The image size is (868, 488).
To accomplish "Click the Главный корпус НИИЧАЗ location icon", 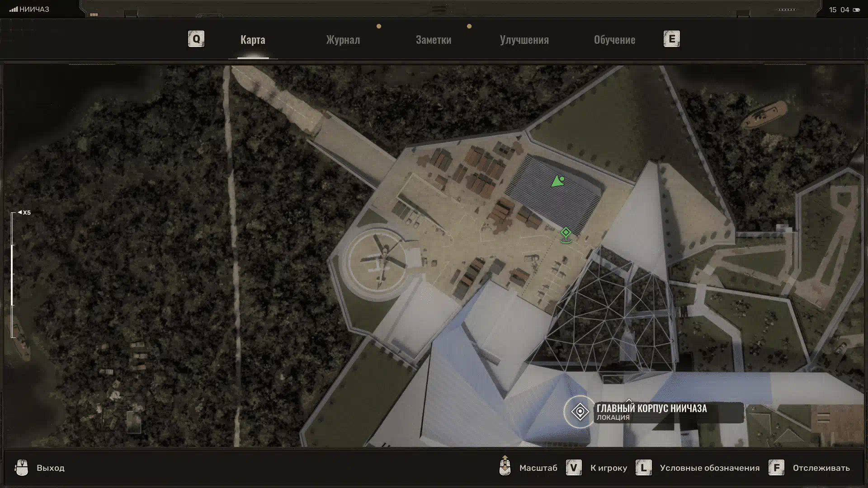I will [x=580, y=412].
